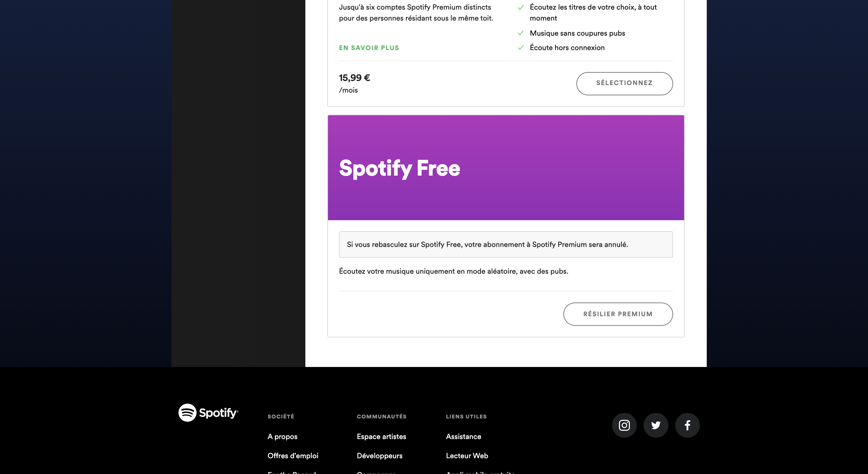This screenshot has height=474, width=868.
Task: Click checkmark beside Musique sans coupures pubs
Action: click(521, 33)
